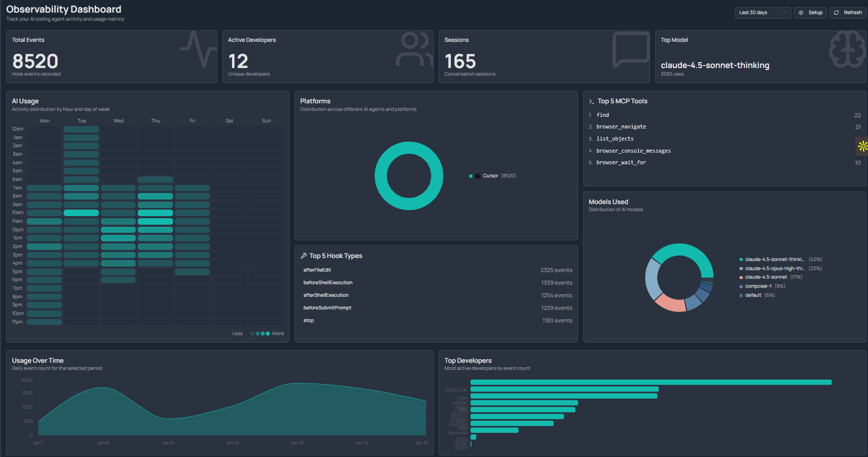Click the users icon in Active Developers

pyautogui.click(x=415, y=49)
